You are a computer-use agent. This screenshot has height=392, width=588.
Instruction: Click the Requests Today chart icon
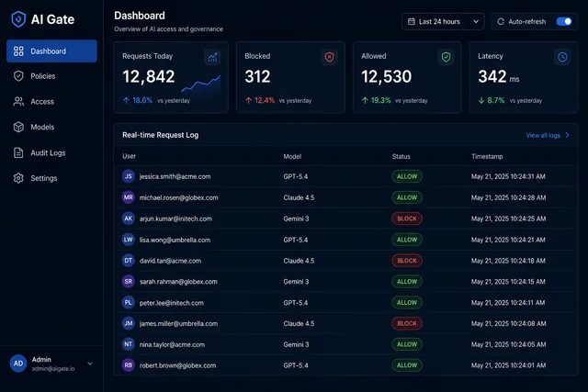point(212,57)
